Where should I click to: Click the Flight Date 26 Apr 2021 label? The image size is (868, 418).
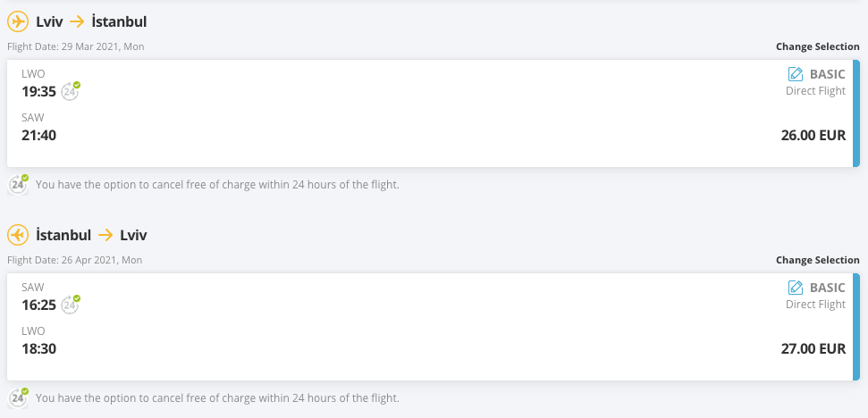(x=75, y=260)
